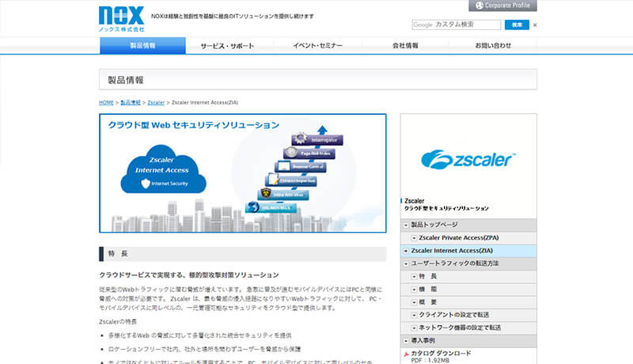Image resolution: width=633 pixels, height=364 pixels.
Task: Click the PDF icon beside カタログ ダウンロード
Action: point(406,355)
